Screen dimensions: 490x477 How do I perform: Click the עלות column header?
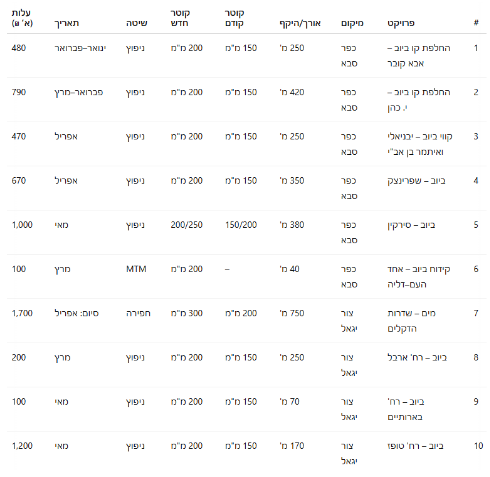tap(22, 18)
